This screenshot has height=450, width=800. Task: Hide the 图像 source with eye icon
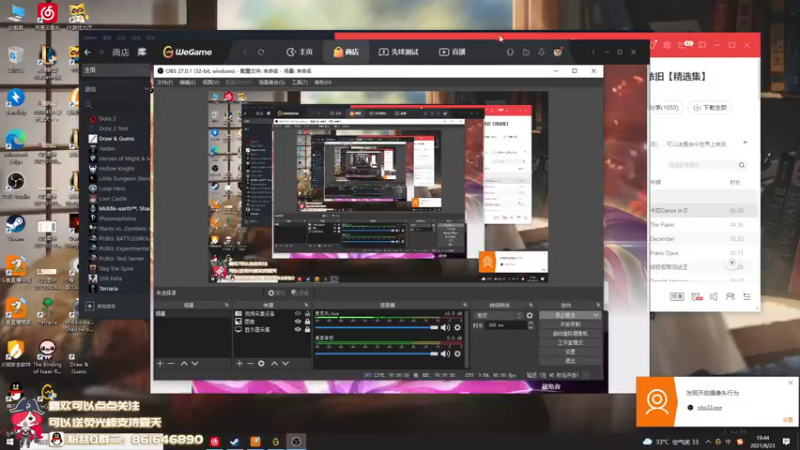coord(298,321)
